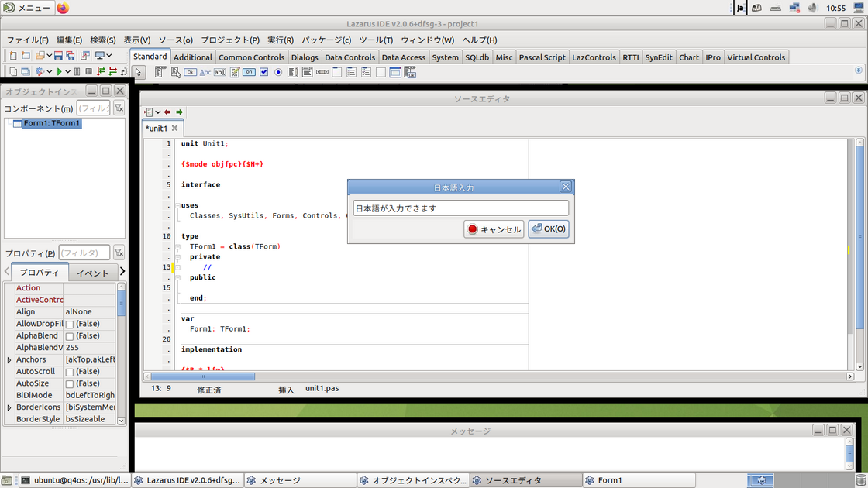Run the project with the green Run button
Screen dimensions: 868x488
(60, 71)
